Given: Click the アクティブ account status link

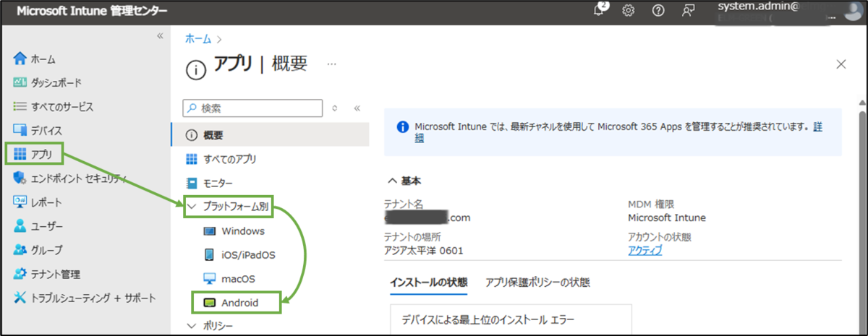Looking at the screenshot, I should click(x=645, y=250).
